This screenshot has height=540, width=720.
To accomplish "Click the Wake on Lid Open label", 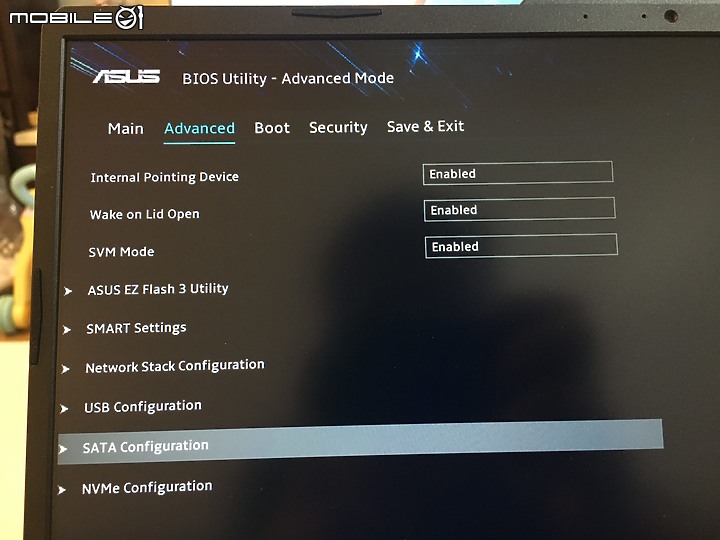I will click(x=145, y=214).
